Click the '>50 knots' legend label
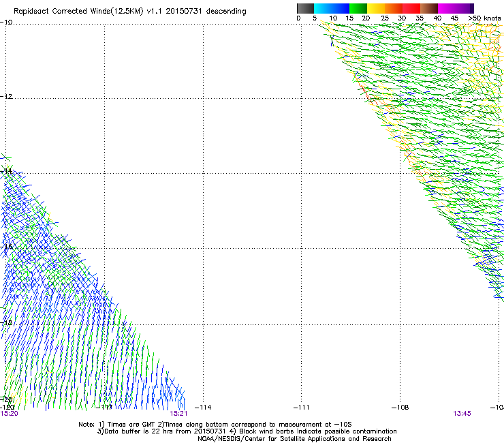This screenshot has width=504, height=443. [x=484, y=18]
